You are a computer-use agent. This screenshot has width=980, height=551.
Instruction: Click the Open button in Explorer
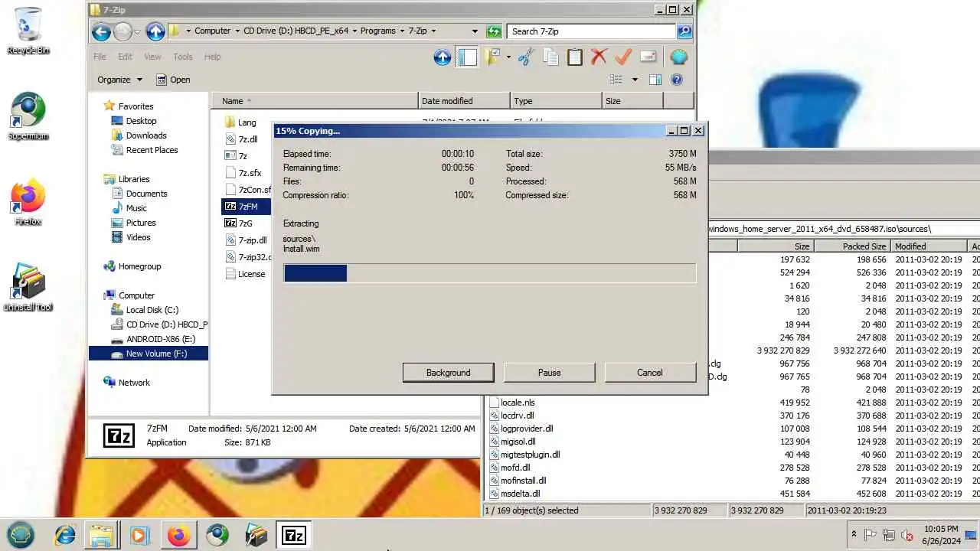[173, 80]
